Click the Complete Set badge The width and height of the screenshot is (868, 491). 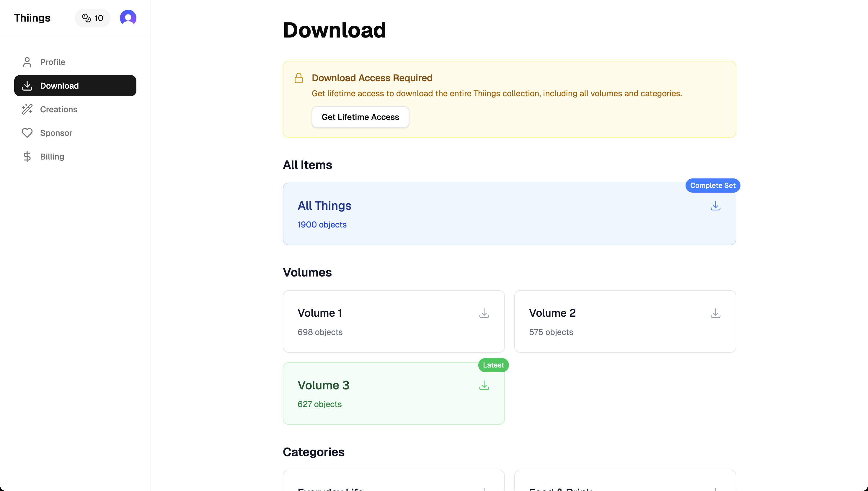tap(712, 186)
